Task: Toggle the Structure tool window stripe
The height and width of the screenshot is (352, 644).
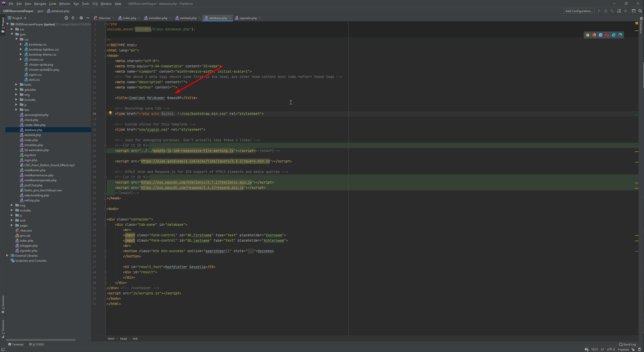Action: (x=3, y=329)
